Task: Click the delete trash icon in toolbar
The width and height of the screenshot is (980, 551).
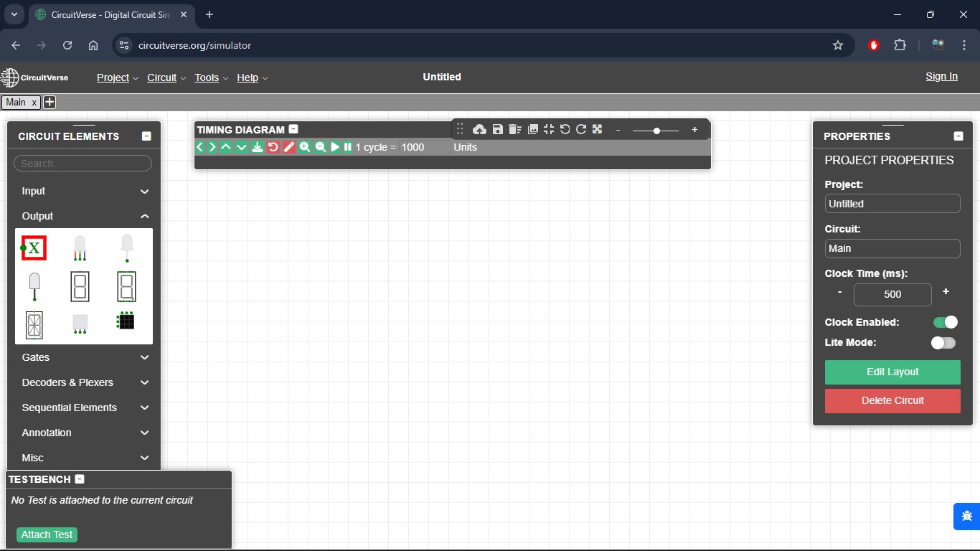Action: pyautogui.click(x=514, y=130)
